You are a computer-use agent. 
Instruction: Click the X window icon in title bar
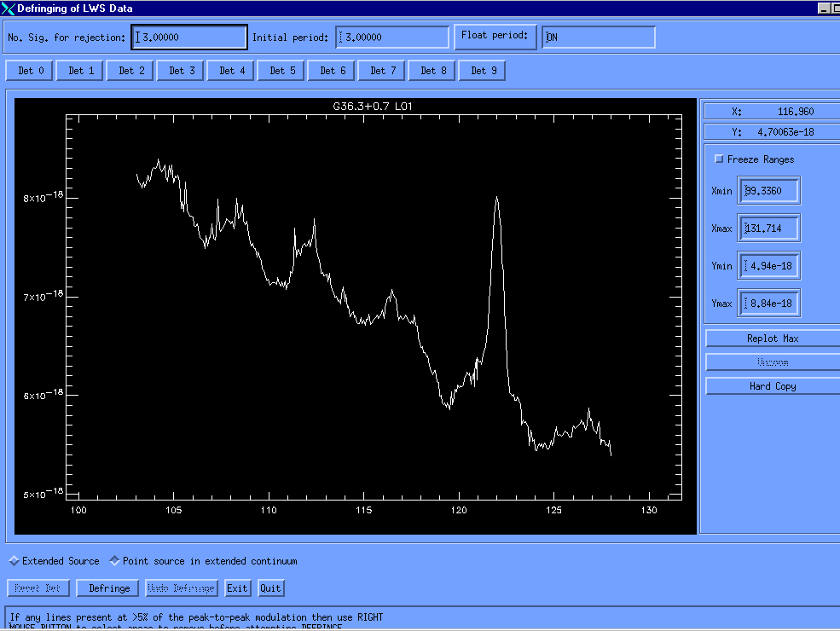[x=9, y=9]
